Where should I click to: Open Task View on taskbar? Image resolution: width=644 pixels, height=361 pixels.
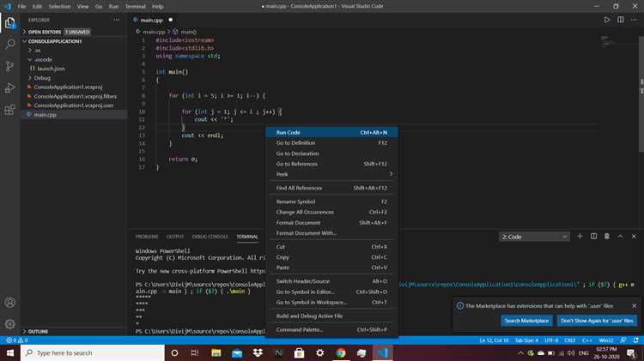(x=195, y=352)
